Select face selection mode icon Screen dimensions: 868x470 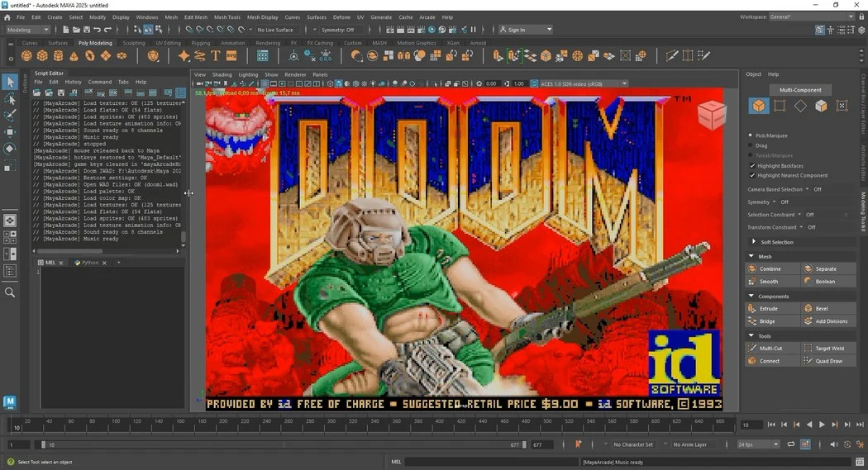(x=821, y=106)
